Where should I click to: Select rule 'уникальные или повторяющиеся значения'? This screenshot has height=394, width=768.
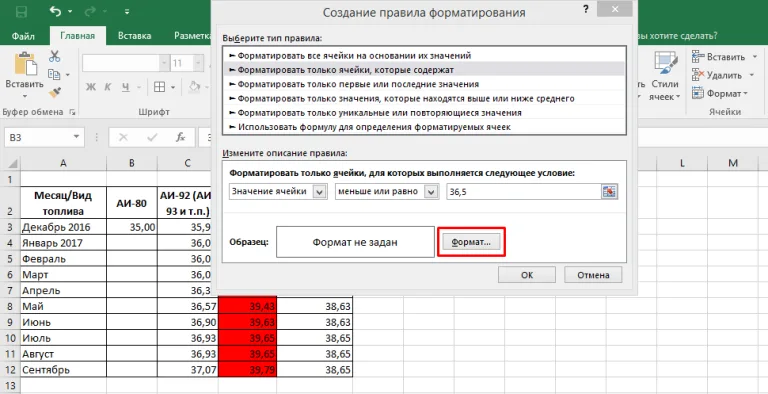425,113
